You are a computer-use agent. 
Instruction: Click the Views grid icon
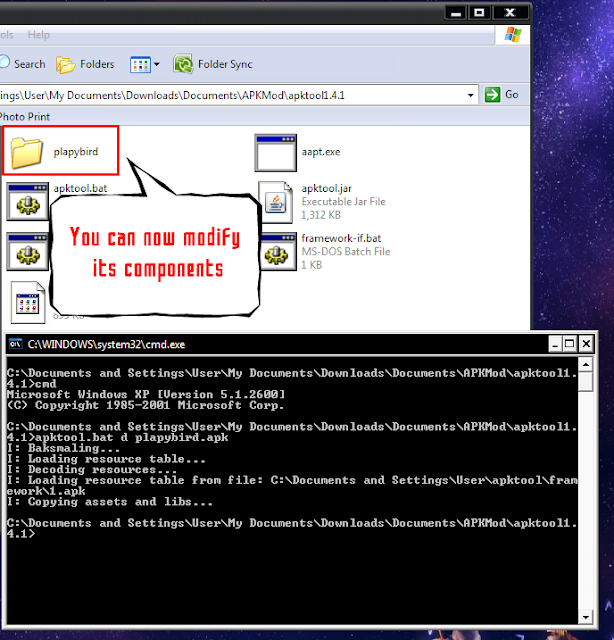[140, 65]
